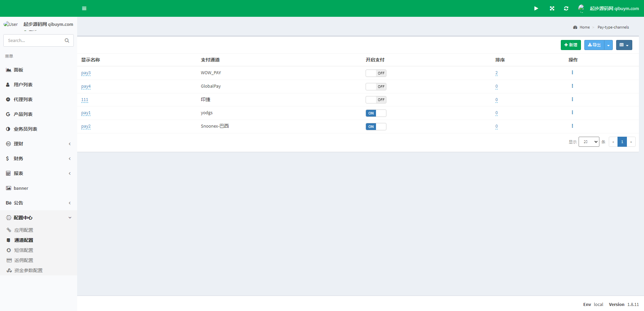Viewport: 644px width, 311px height.
Task: Click the hamburger sidebar toggle icon
Action: [x=84, y=8]
